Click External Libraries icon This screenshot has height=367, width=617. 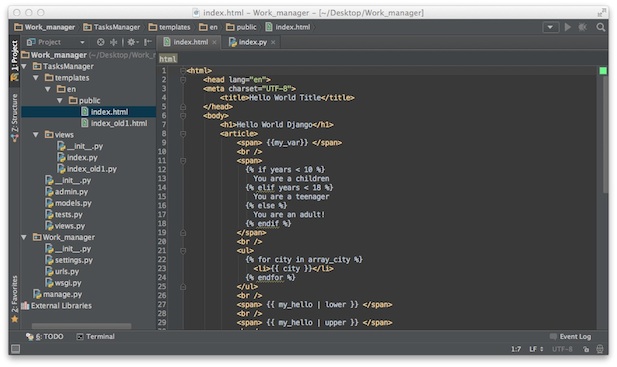coord(25,306)
